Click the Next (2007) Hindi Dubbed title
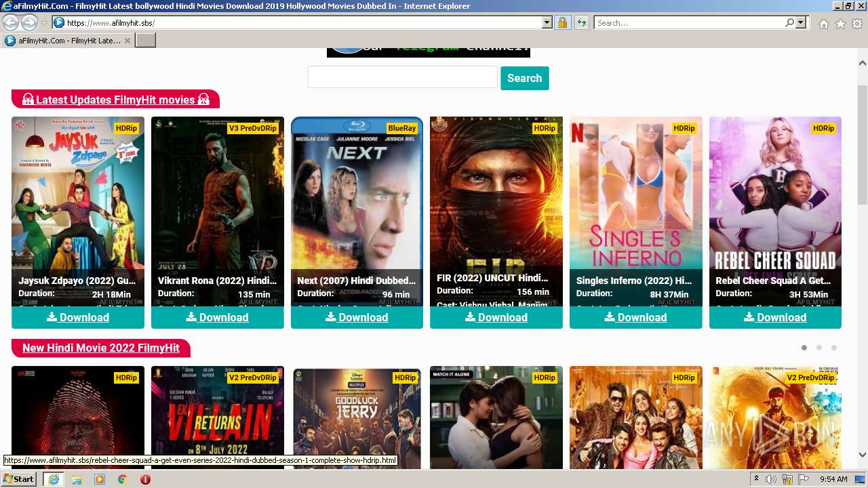The width and height of the screenshot is (868, 488). tap(357, 281)
